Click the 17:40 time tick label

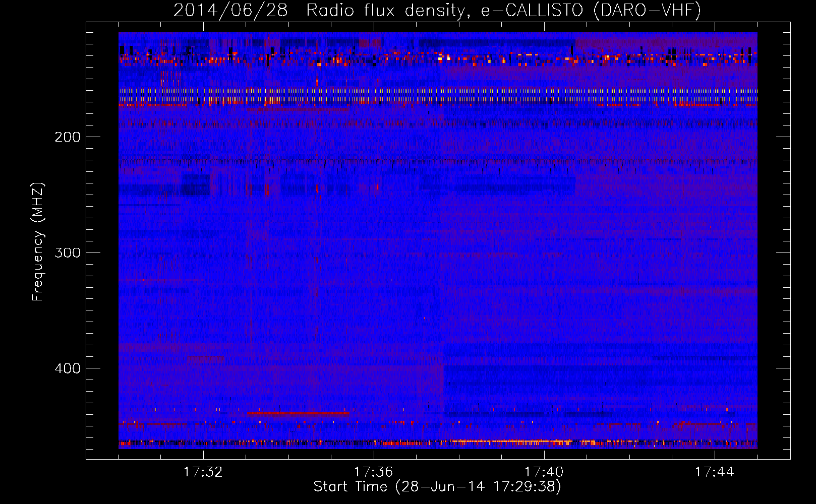[544, 472]
